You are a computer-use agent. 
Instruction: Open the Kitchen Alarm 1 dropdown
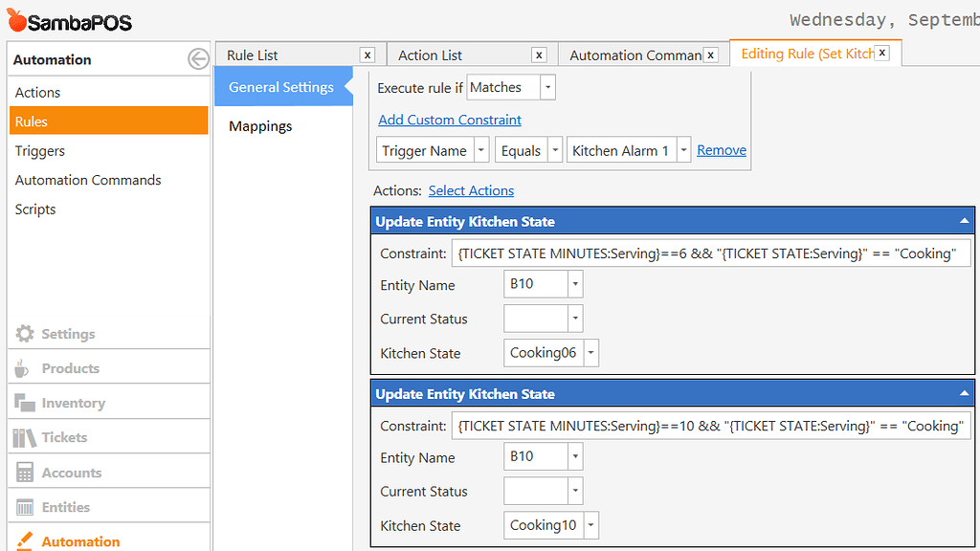pyautogui.click(x=683, y=150)
